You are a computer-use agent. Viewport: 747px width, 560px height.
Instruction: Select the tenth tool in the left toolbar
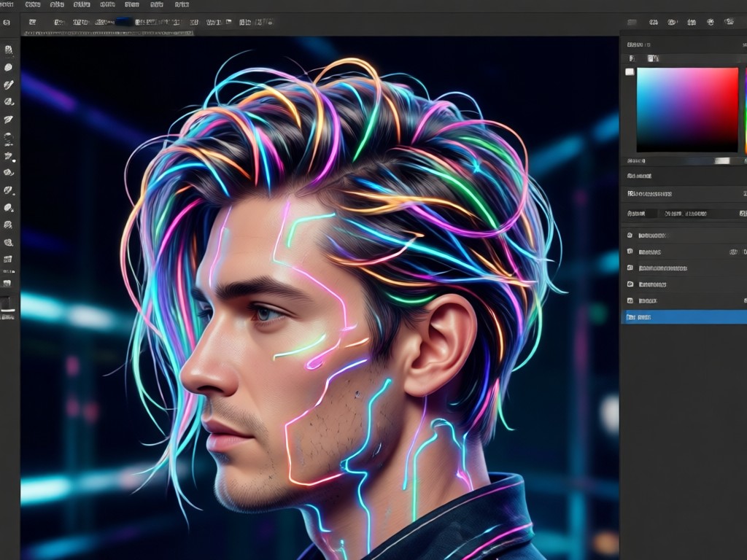[8, 208]
